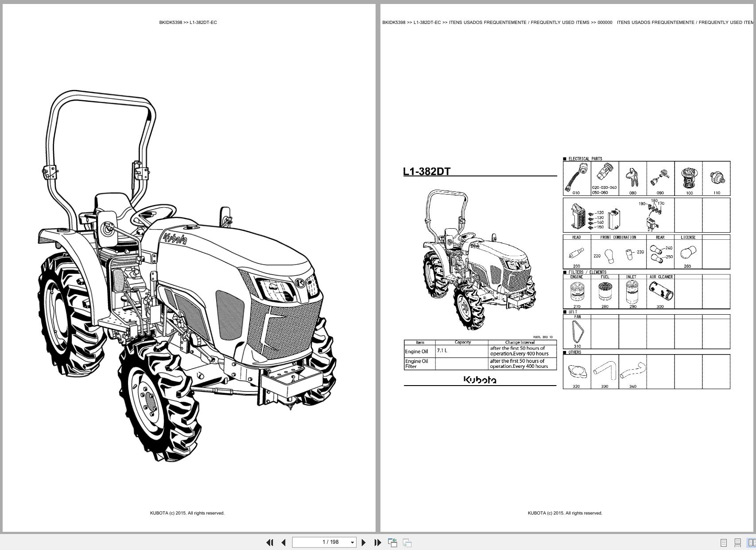This screenshot has width=756, height=550.
Task: Jump to the last page
Action: (x=378, y=542)
